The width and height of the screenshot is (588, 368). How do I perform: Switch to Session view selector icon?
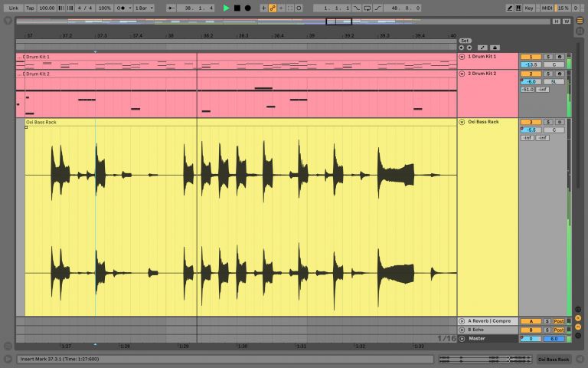(x=580, y=31)
